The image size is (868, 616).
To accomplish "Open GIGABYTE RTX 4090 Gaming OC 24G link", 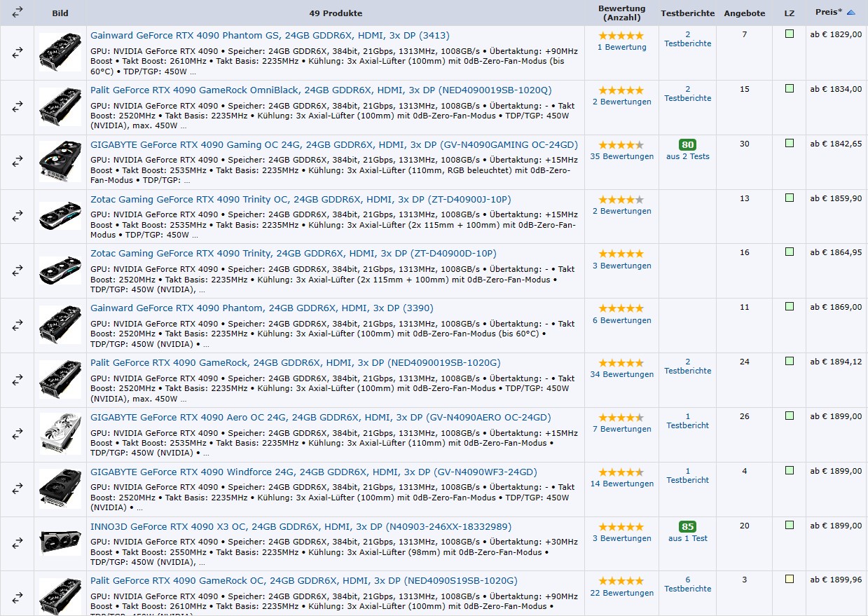I will click(x=334, y=144).
